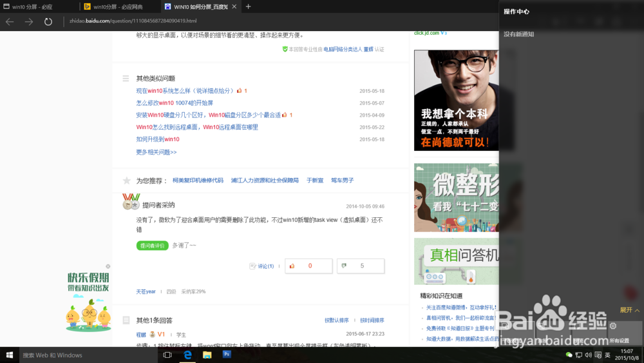Select the 没有新通知 text in Action Center
Viewport: 644px width, 363px height.
coord(518,34)
